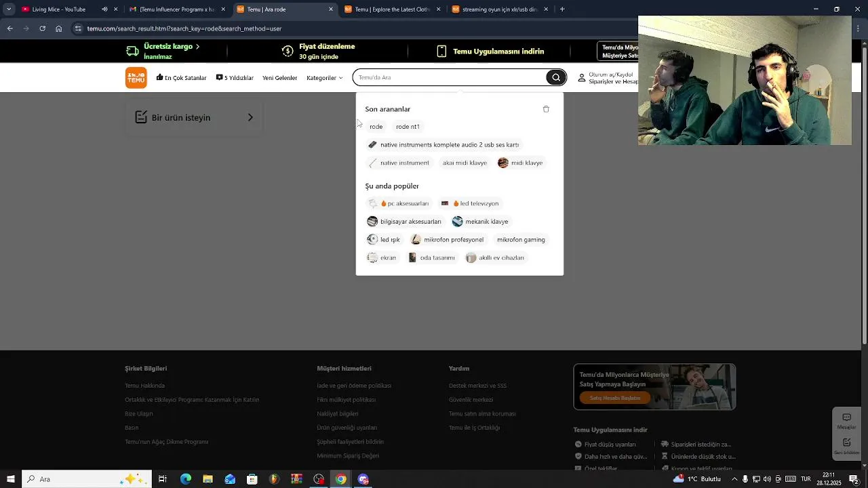The height and width of the screenshot is (488, 868).
Task: Switch to streaming oyun için xlr/usb tab
Action: pos(500,9)
